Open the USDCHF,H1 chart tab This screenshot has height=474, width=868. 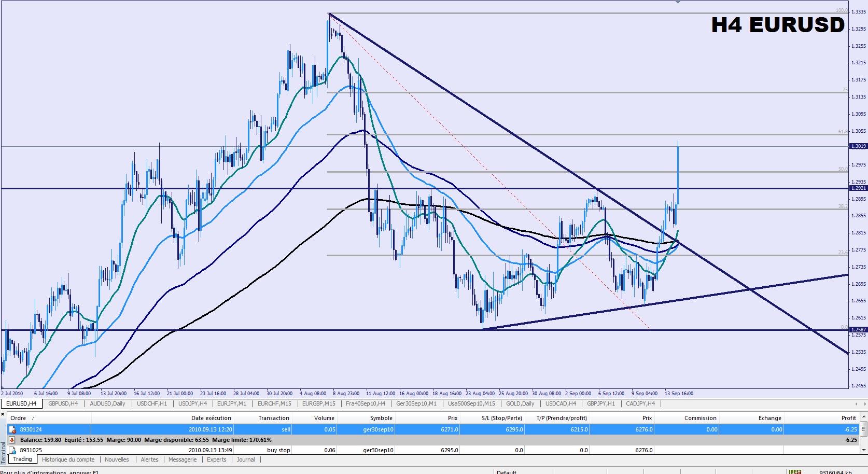(x=152, y=403)
